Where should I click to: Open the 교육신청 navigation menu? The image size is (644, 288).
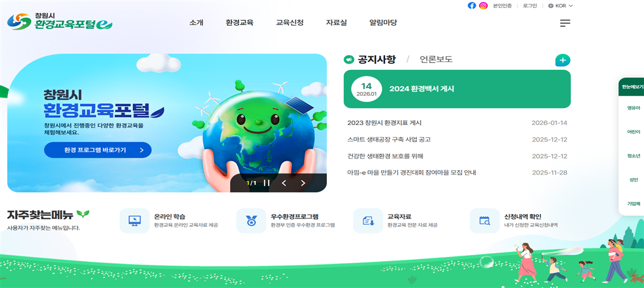click(290, 23)
